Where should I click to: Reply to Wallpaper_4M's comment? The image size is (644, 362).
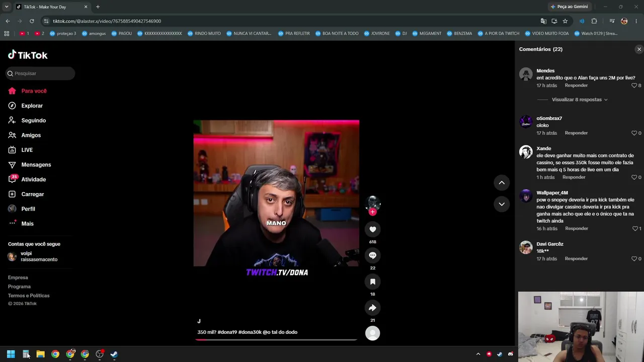click(x=577, y=229)
